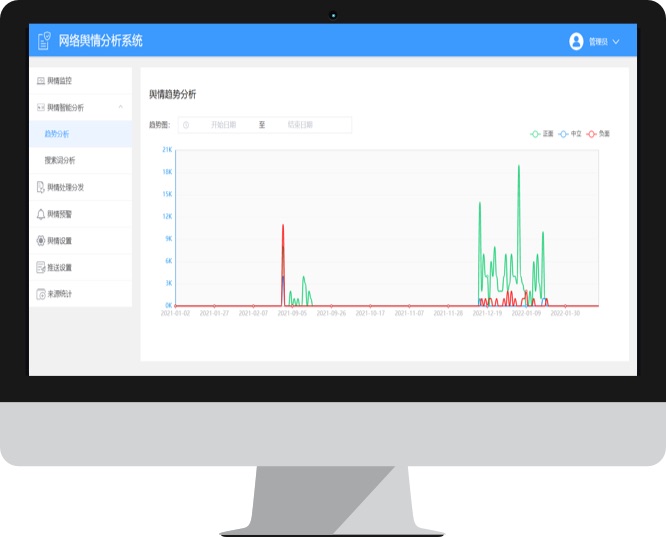Toggle the 正面 series in chart legend
The height and width of the screenshot is (537, 666).
coord(542,133)
